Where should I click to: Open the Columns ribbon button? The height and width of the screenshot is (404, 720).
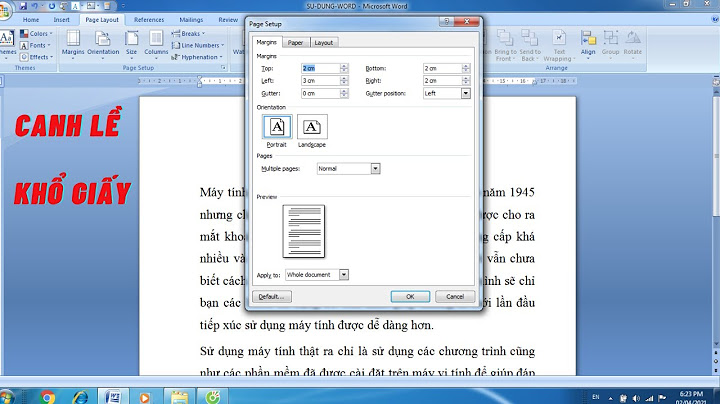click(x=156, y=43)
